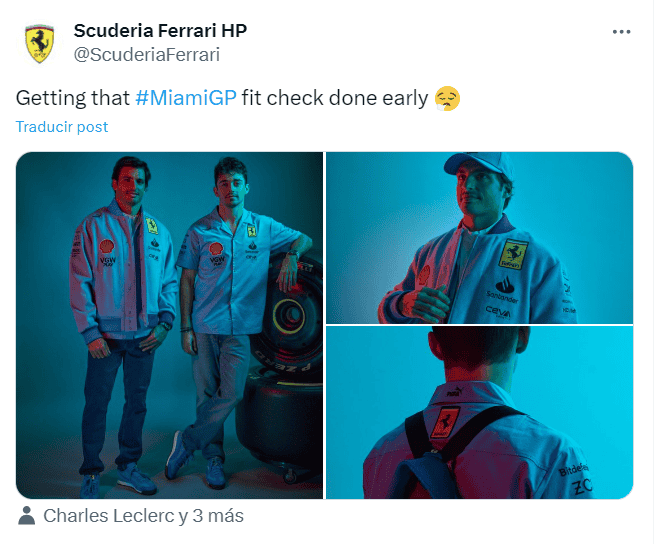Open the three-dot more options menu

pos(621,31)
